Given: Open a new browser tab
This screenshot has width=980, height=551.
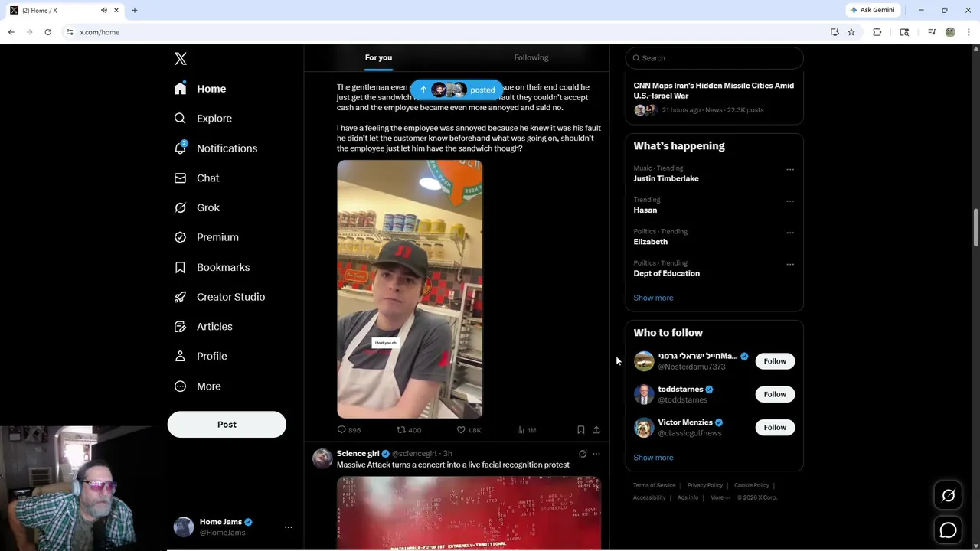Looking at the screenshot, I should [x=135, y=10].
